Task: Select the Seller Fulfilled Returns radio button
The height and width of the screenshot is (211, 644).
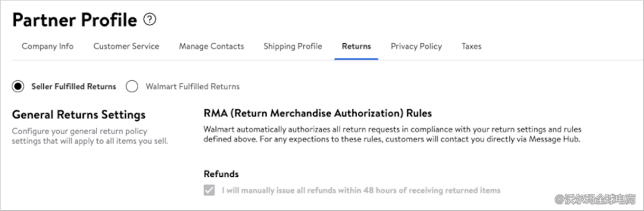Action: (18, 87)
